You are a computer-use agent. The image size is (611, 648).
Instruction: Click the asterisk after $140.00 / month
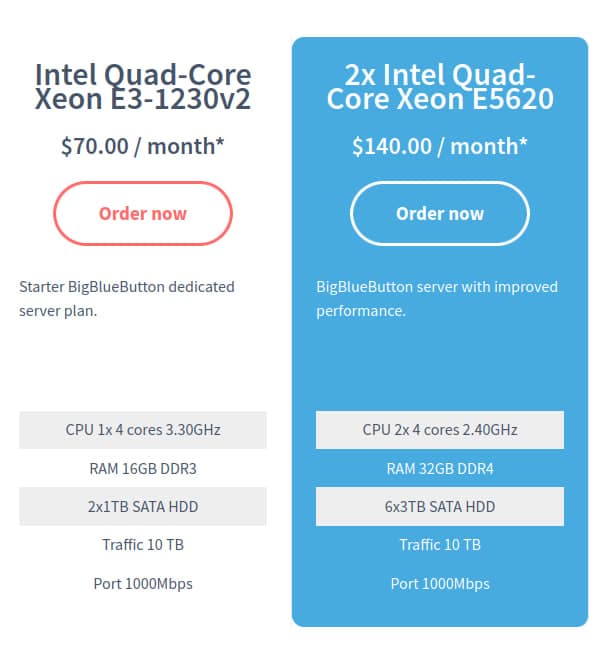coord(522,143)
